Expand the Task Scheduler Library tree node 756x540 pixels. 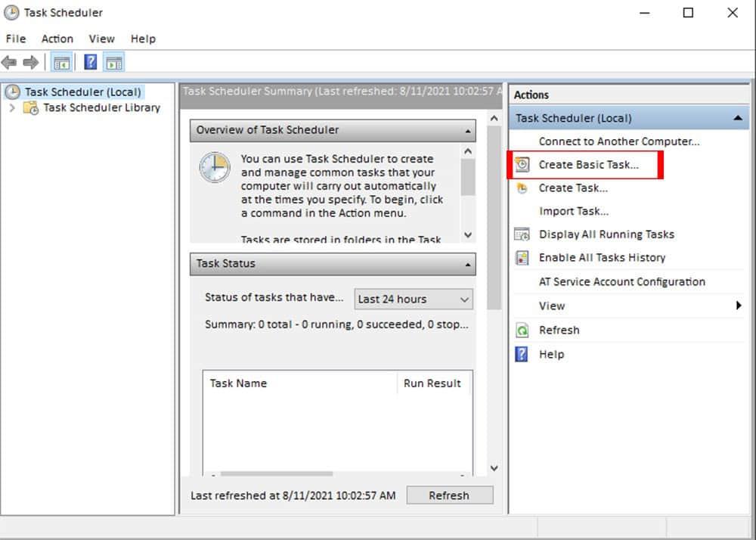[x=13, y=108]
